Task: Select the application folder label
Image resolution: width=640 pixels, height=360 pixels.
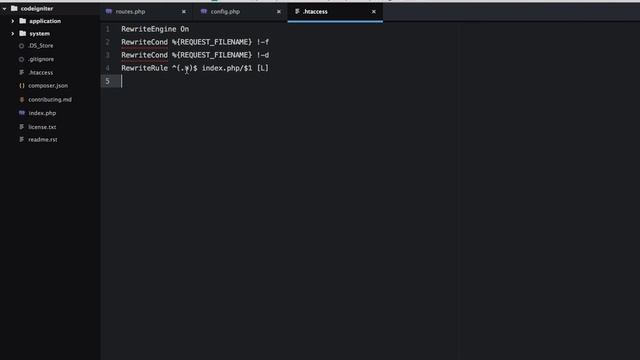Action: (45, 21)
